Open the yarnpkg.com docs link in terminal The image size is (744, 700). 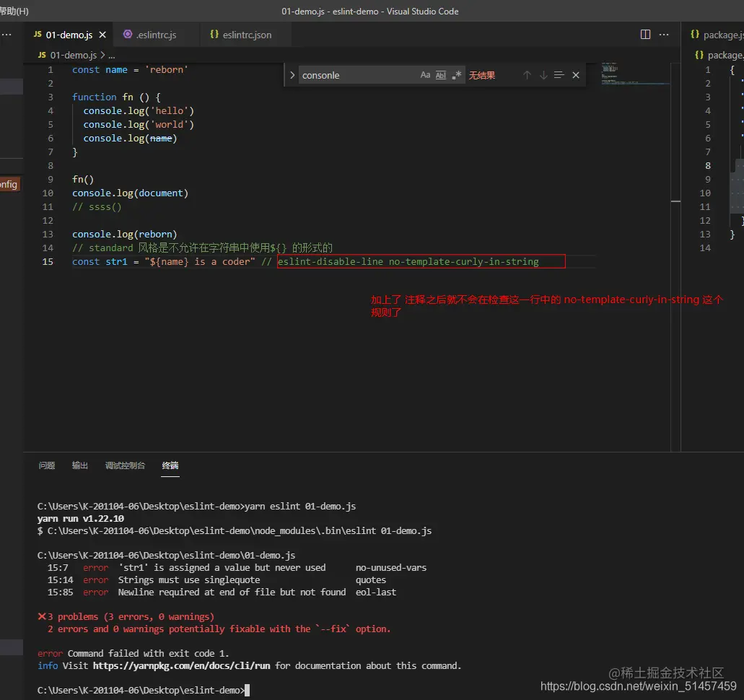tap(181, 666)
